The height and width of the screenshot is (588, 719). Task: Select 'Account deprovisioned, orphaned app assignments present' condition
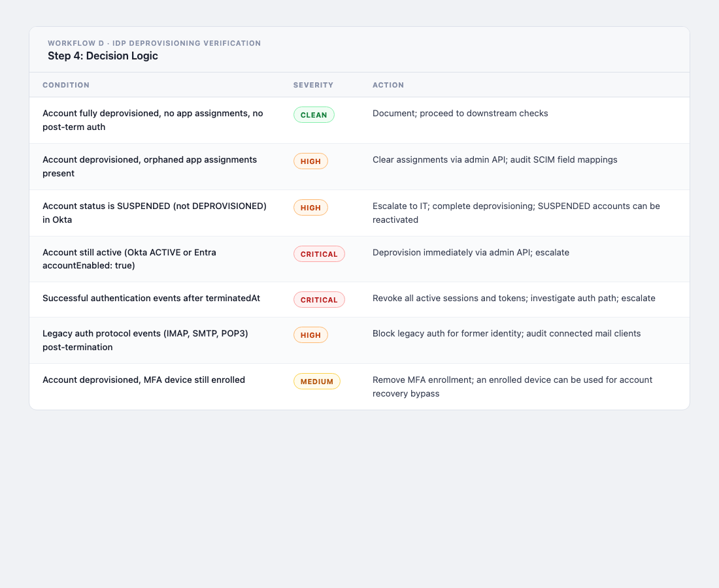click(150, 167)
